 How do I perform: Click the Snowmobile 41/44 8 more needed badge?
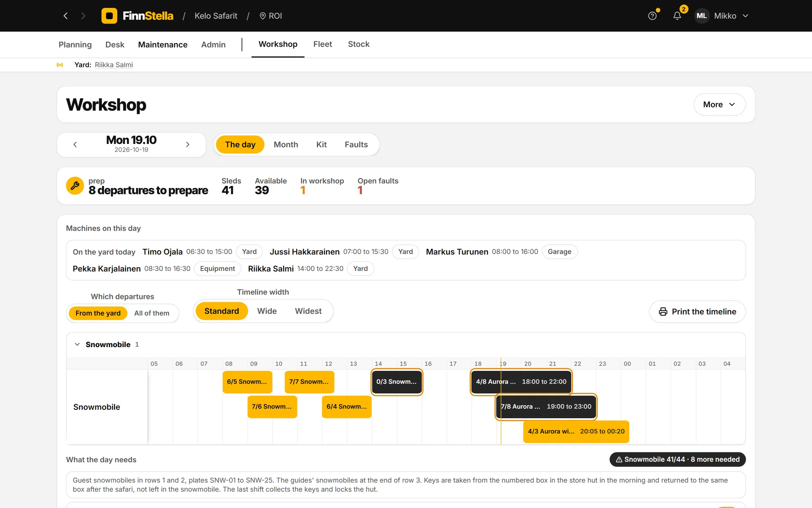(x=678, y=459)
